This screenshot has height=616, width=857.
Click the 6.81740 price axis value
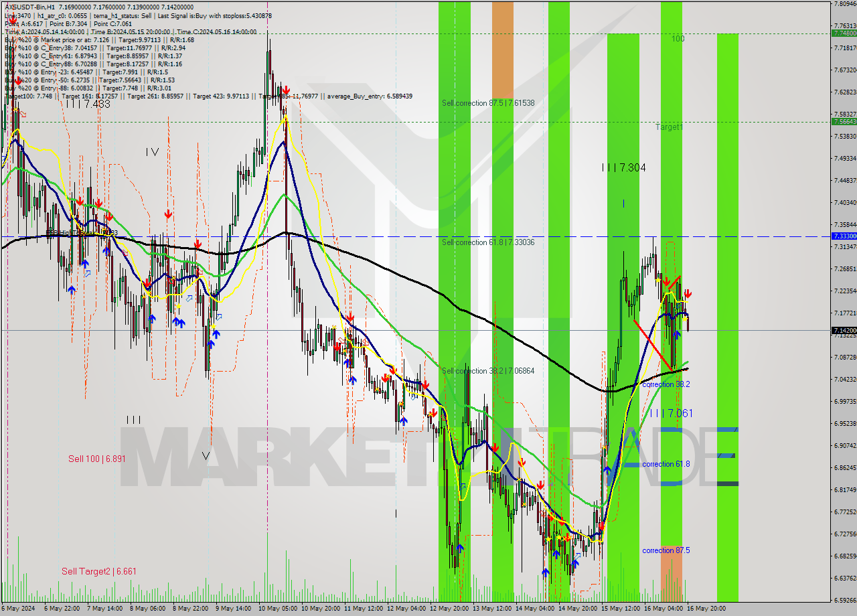click(845, 489)
